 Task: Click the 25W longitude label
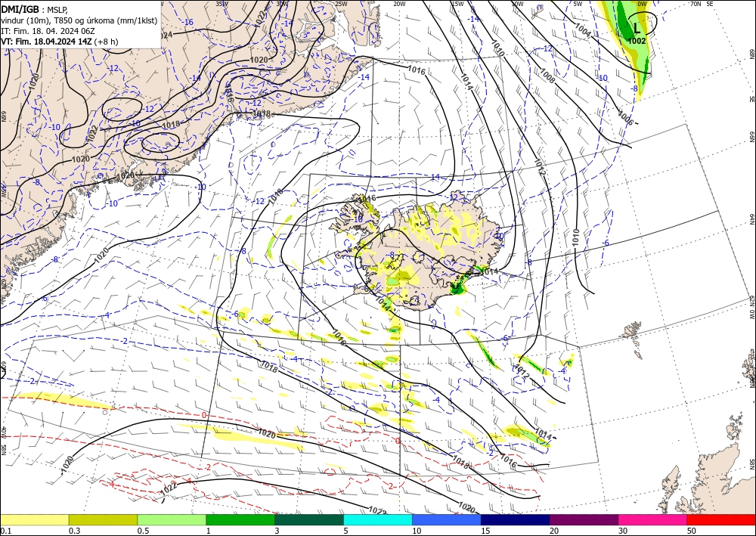point(340,4)
